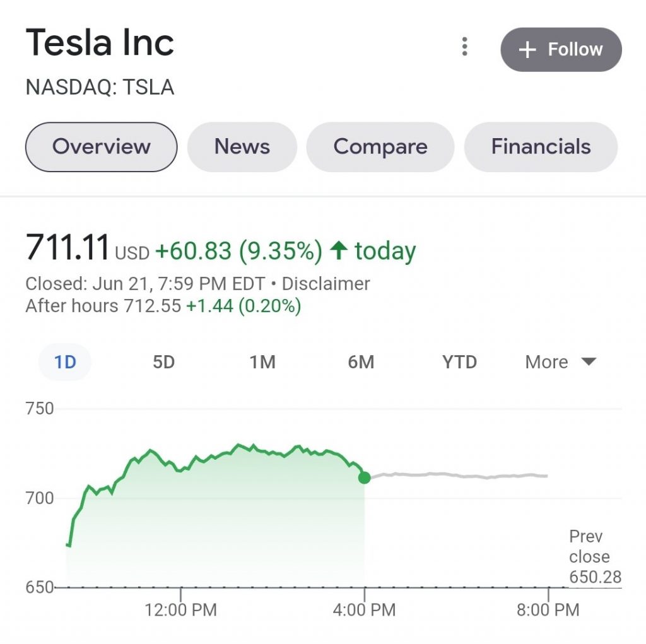Open the Compare tab

[x=380, y=147]
